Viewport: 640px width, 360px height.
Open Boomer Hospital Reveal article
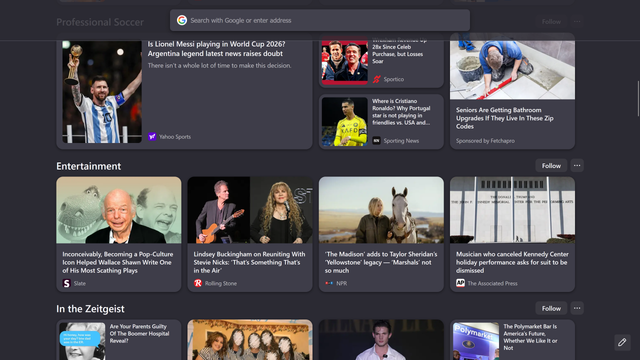pyautogui.click(x=139, y=333)
